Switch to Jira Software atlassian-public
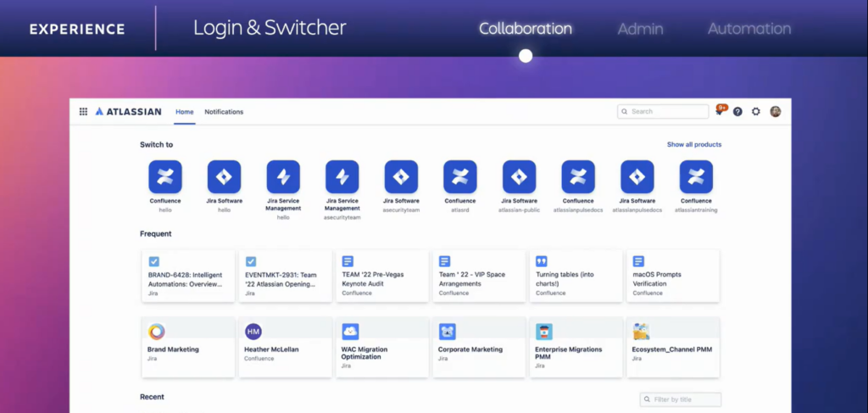The width and height of the screenshot is (868, 413). point(520,186)
